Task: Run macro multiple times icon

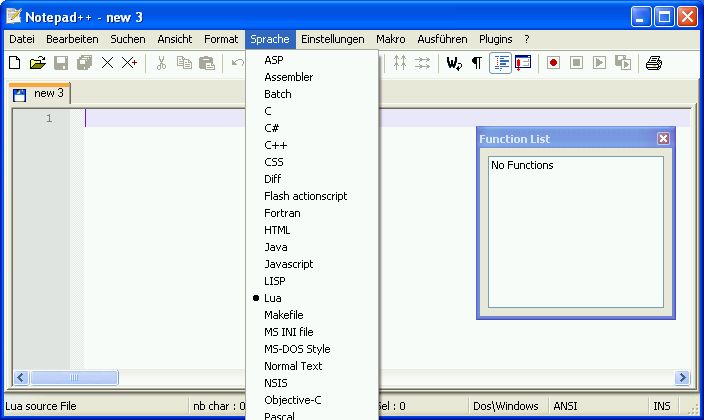Action: pos(623,63)
